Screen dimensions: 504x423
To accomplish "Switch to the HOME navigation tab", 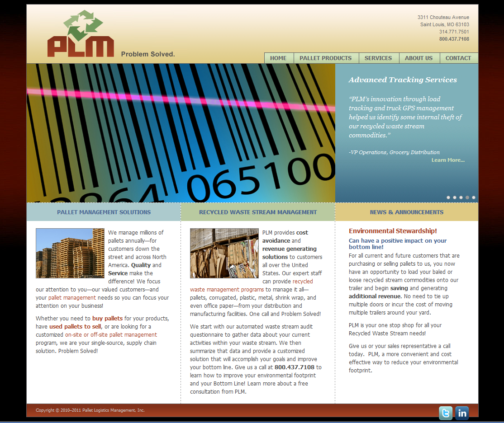I will click(x=279, y=58).
